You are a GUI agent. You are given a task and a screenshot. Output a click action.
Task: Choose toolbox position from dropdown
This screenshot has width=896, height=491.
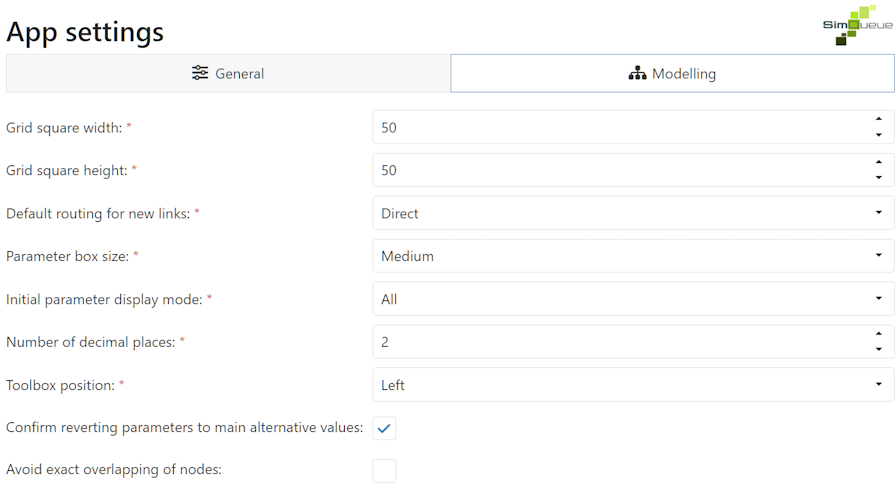[x=632, y=385]
